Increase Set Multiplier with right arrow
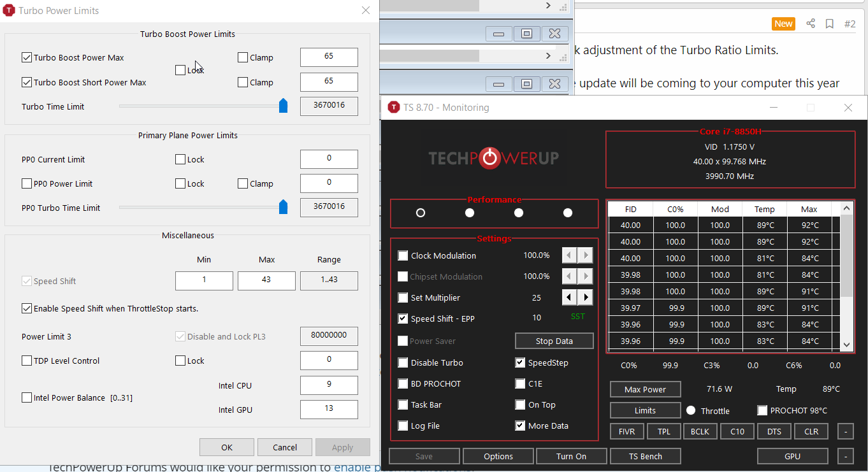 tap(585, 297)
